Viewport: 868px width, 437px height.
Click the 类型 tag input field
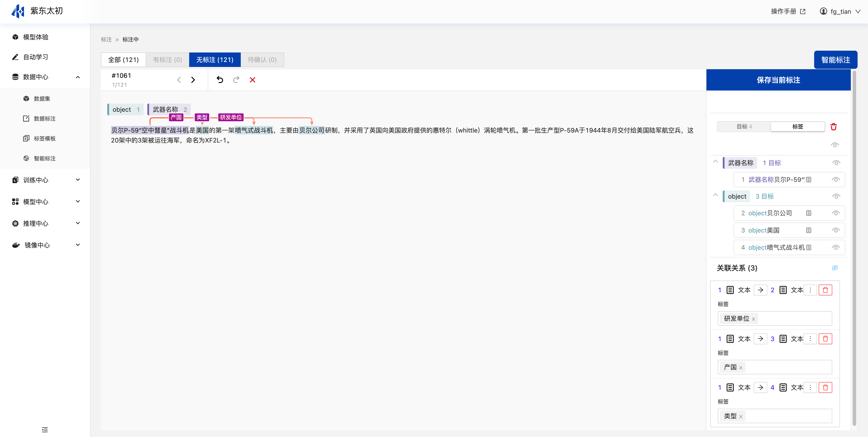(x=775, y=416)
